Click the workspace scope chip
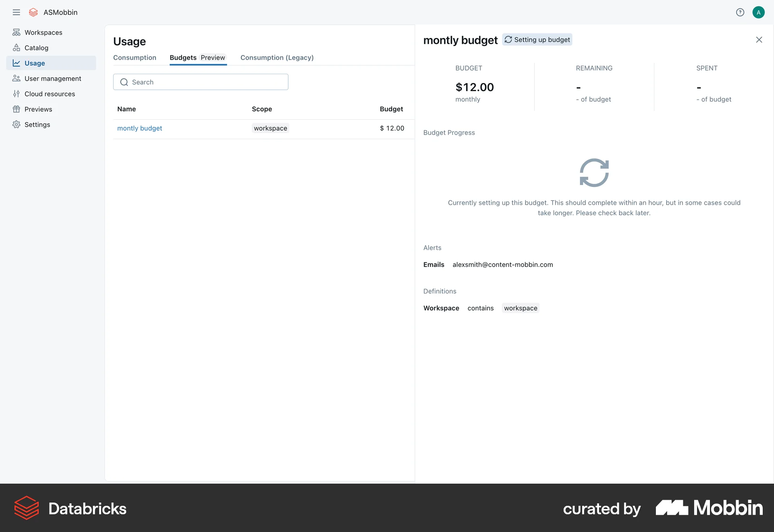This screenshot has width=774, height=532. 270,128
